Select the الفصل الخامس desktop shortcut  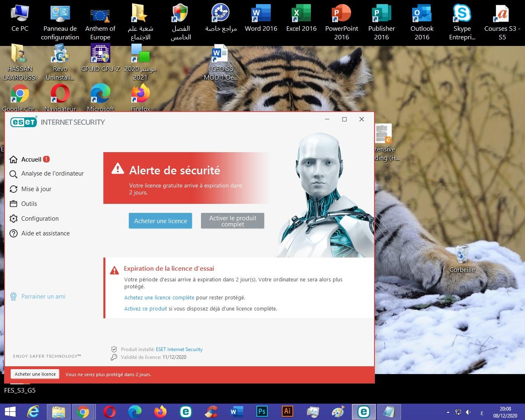coord(180,23)
